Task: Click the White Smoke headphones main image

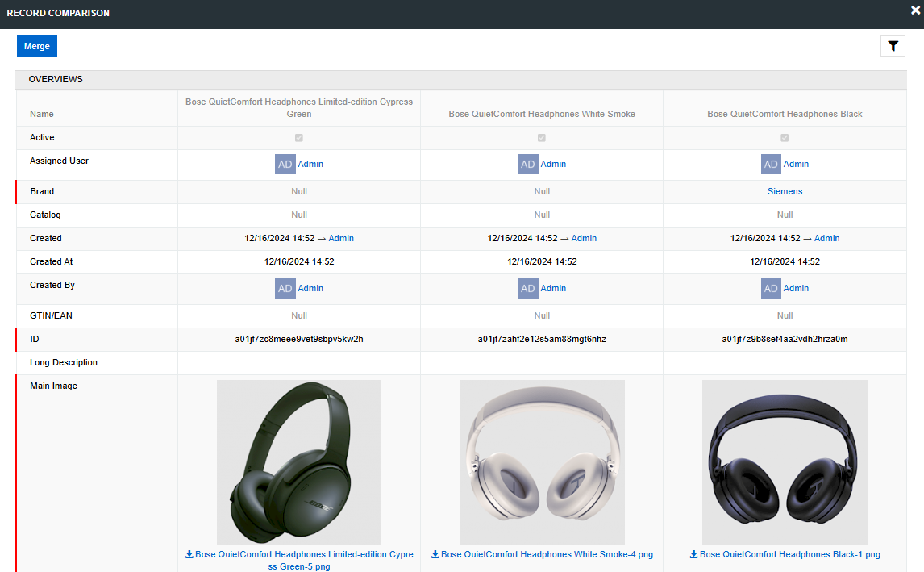Action: point(542,462)
